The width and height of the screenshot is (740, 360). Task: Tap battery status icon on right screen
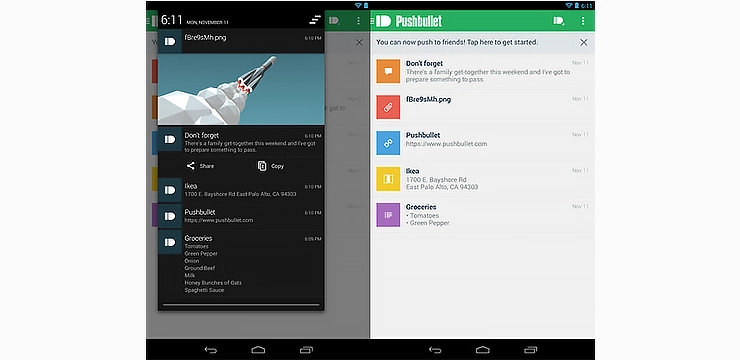(577, 6)
